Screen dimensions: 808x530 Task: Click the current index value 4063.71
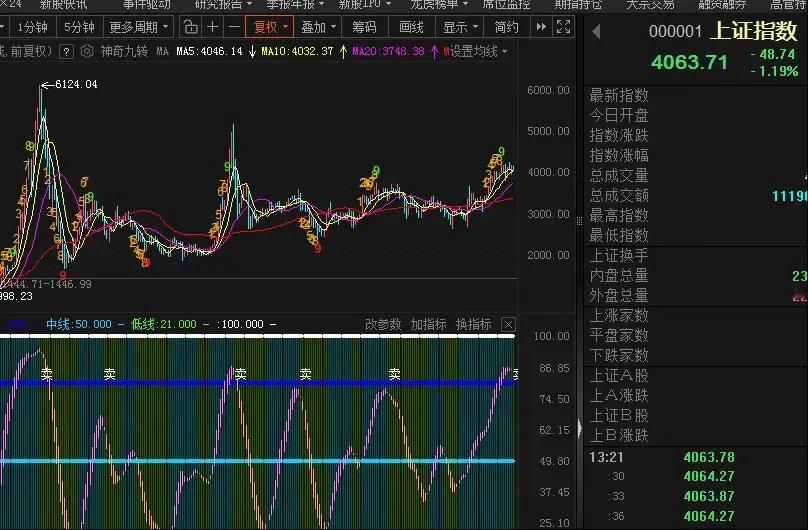689,62
